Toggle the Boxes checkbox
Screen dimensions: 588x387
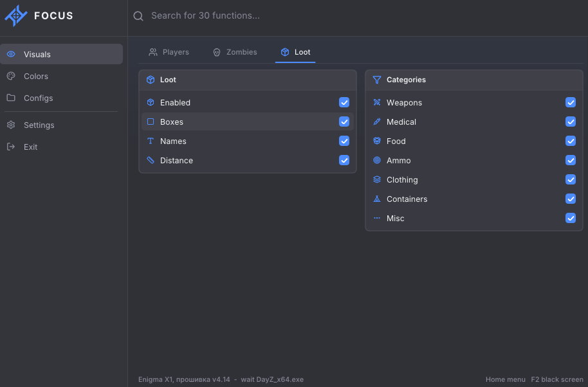[x=344, y=122]
